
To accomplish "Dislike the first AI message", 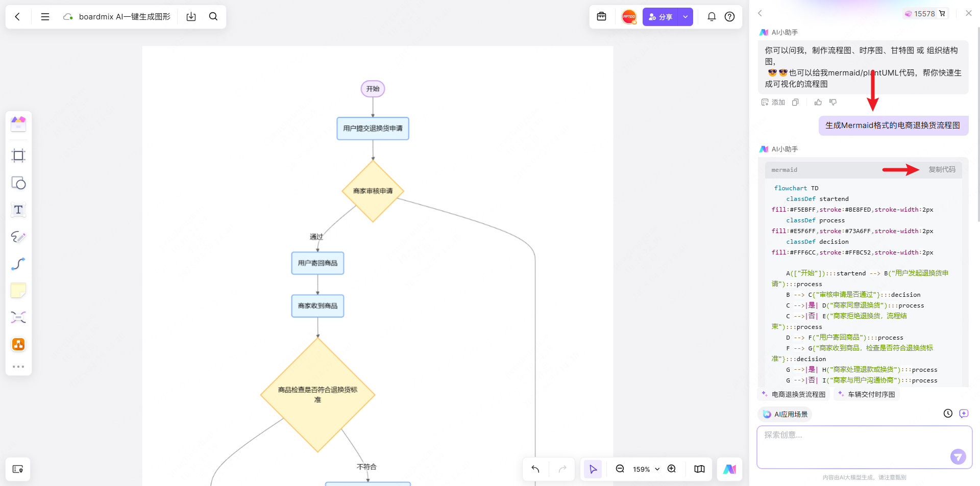I will 833,103.
